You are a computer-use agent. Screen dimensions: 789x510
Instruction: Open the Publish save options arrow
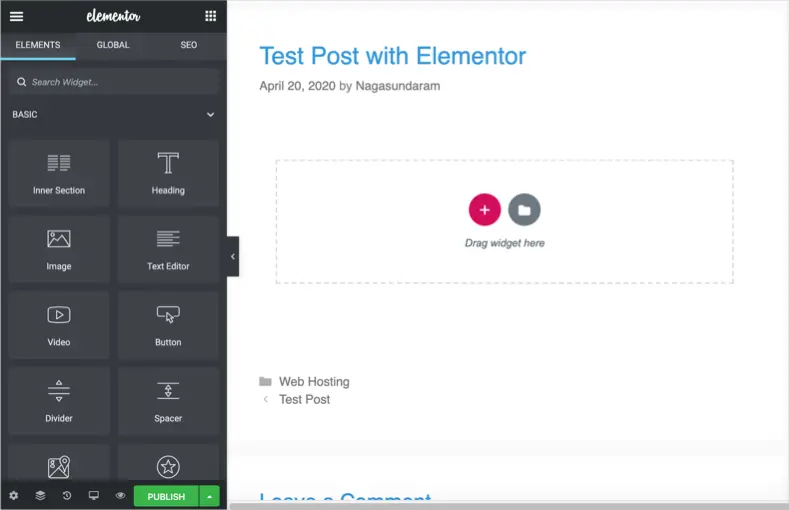[209, 496]
